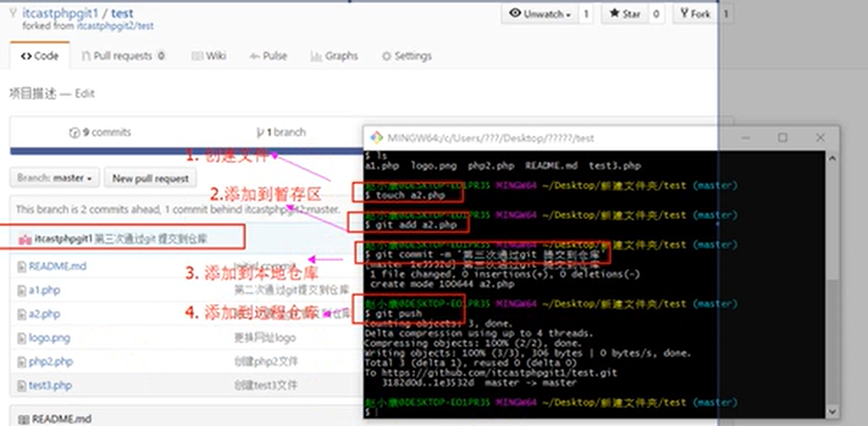
Task: Open commit message 更换网站logo
Action: tap(265, 338)
